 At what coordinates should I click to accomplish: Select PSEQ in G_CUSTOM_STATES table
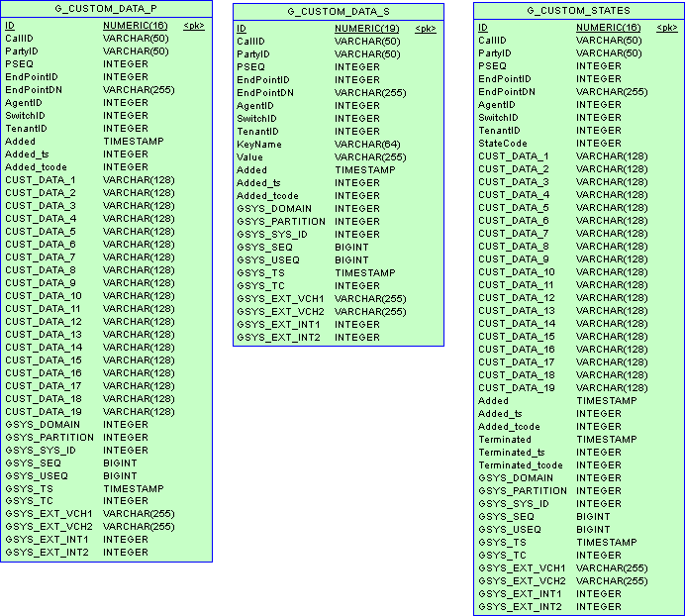tap(492, 66)
